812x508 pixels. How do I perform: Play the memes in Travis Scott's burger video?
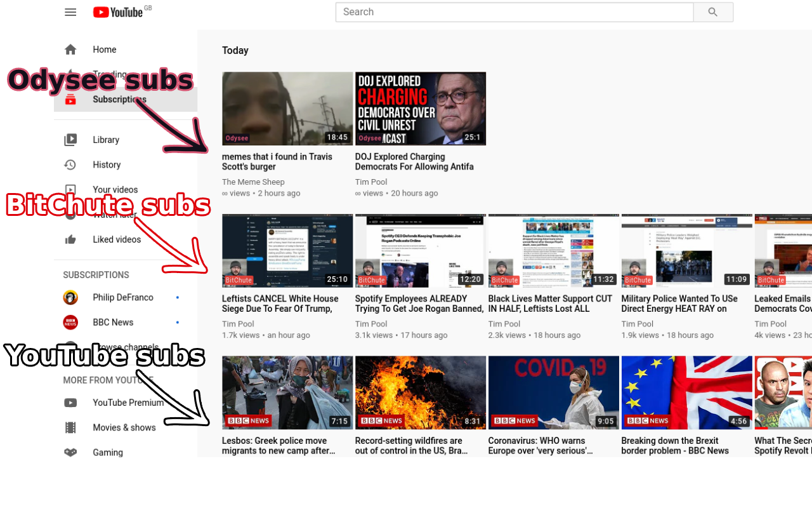(287, 108)
